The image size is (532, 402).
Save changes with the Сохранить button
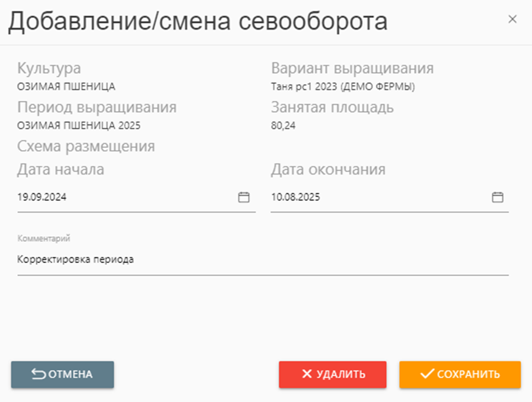click(x=460, y=374)
